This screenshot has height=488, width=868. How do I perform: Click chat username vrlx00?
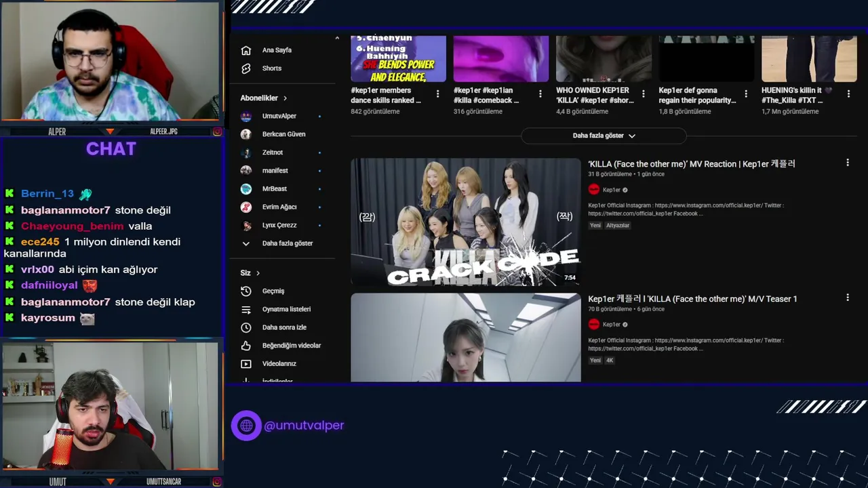coord(37,270)
